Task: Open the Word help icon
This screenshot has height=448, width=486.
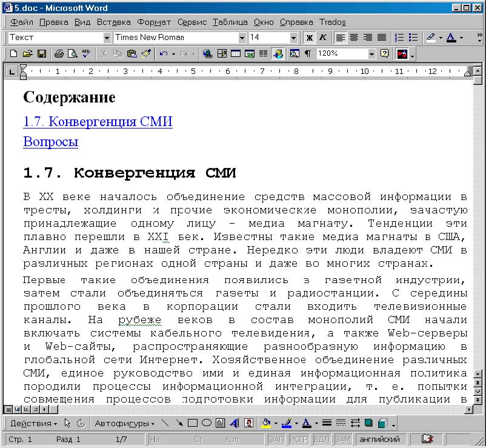Action: pos(384,53)
